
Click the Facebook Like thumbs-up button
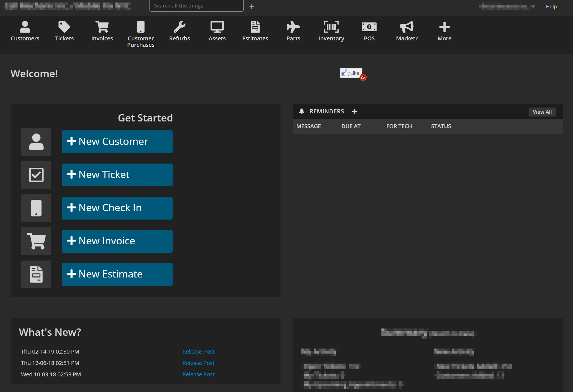coord(351,73)
